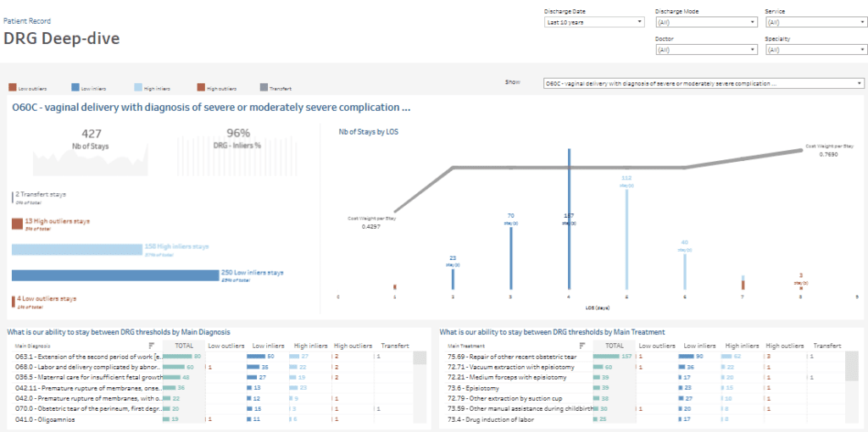This screenshot has width=868, height=432.
Task: Click the High inliers bar 62 for 75.69
Action: pos(726,357)
